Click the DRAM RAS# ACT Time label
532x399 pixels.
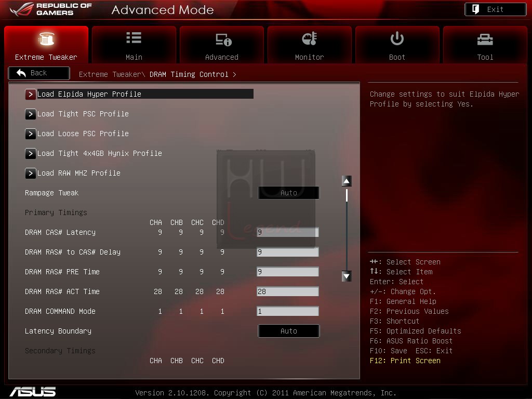(62, 291)
